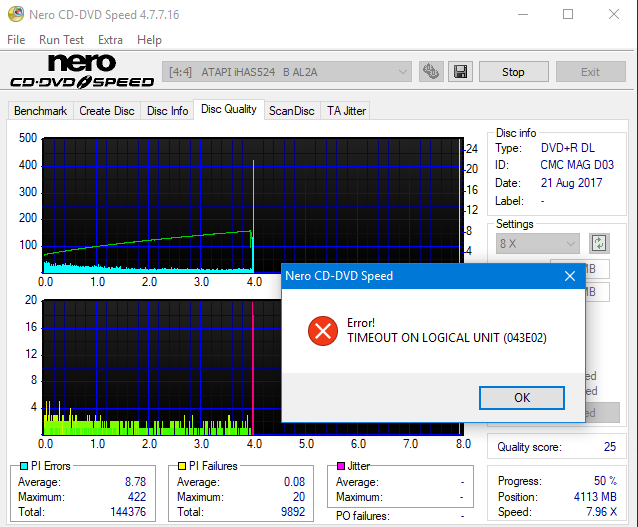This screenshot has height=527, width=638.
Task: Click the Progress value 50 %
Action: (x=605, y=481)
